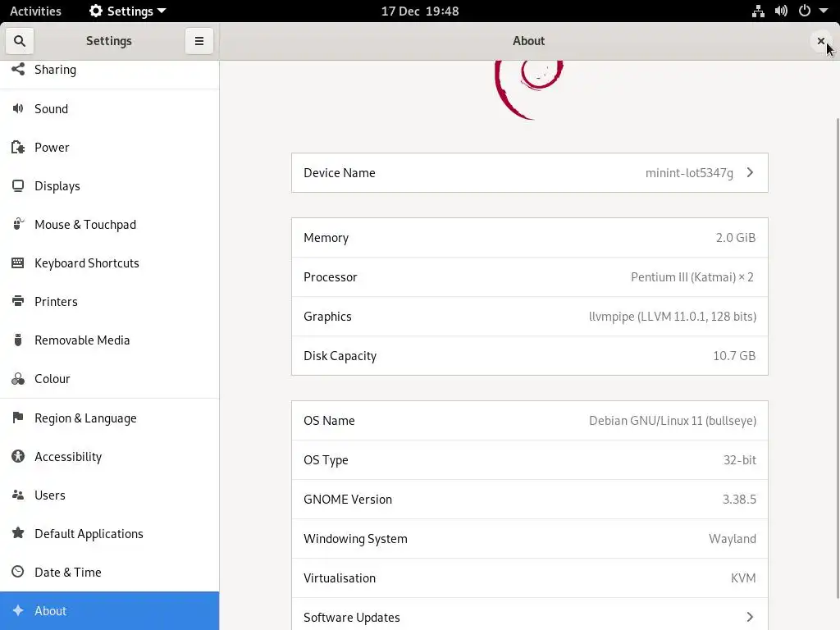This screenshot has width=840, height=630.
Task: Click the volume icon in top bar
Action: click(x=781, y=11)
